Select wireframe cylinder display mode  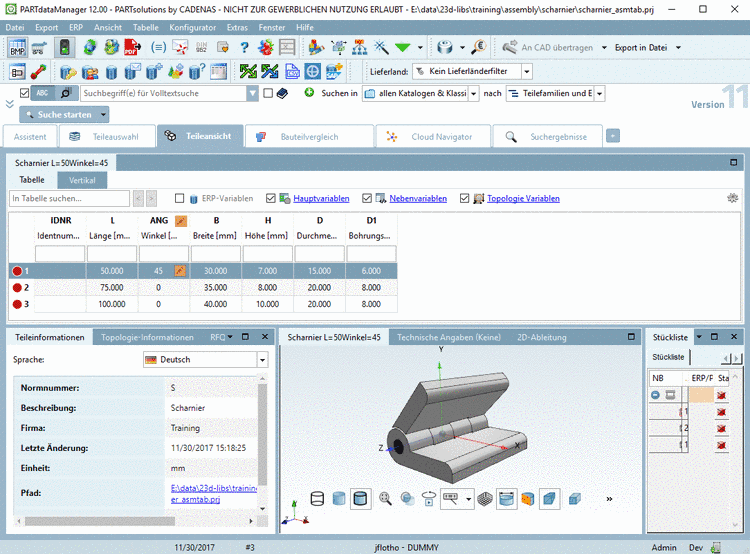317,499
